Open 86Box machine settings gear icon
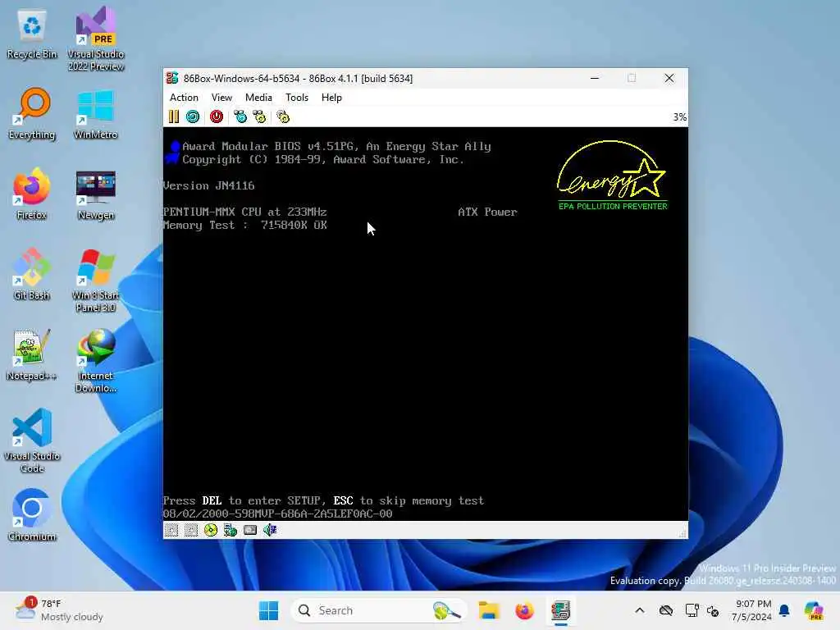The image size is (840, 630). click(x=283, y=116)
